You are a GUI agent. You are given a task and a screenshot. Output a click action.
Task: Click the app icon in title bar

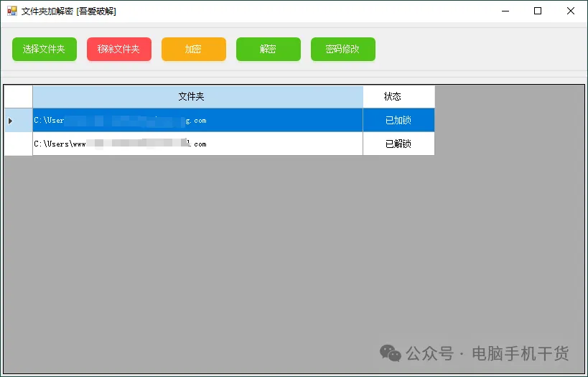[x=12, y=11]
